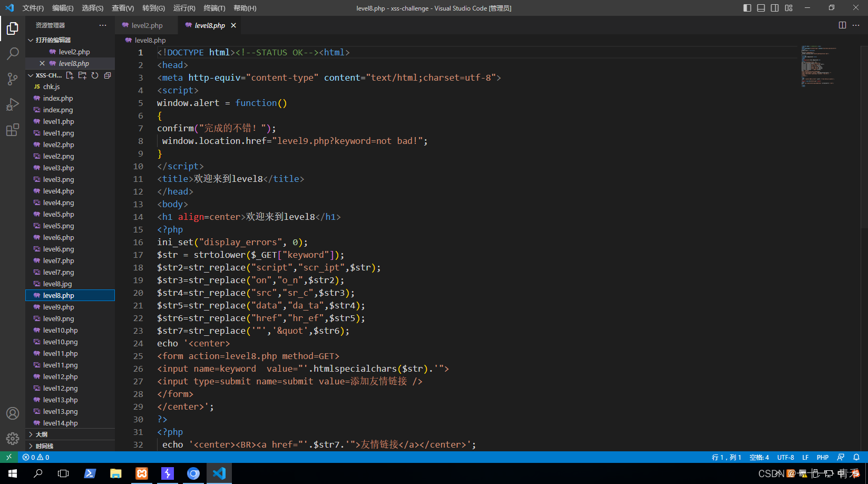The width and height of the screenshot is (868, 484).
Task: Expand the 大纲 outline section
Action: [70, 434]
